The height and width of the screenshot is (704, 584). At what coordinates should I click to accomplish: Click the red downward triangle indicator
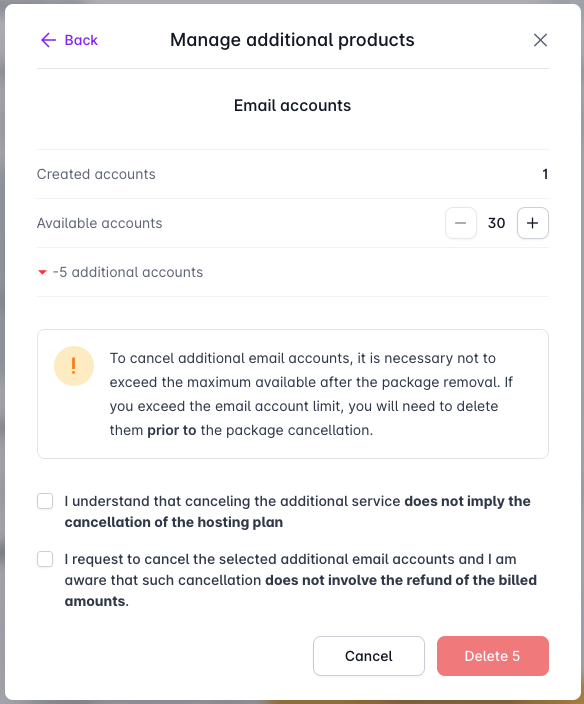pyautogui.click(x=43, y=272)
